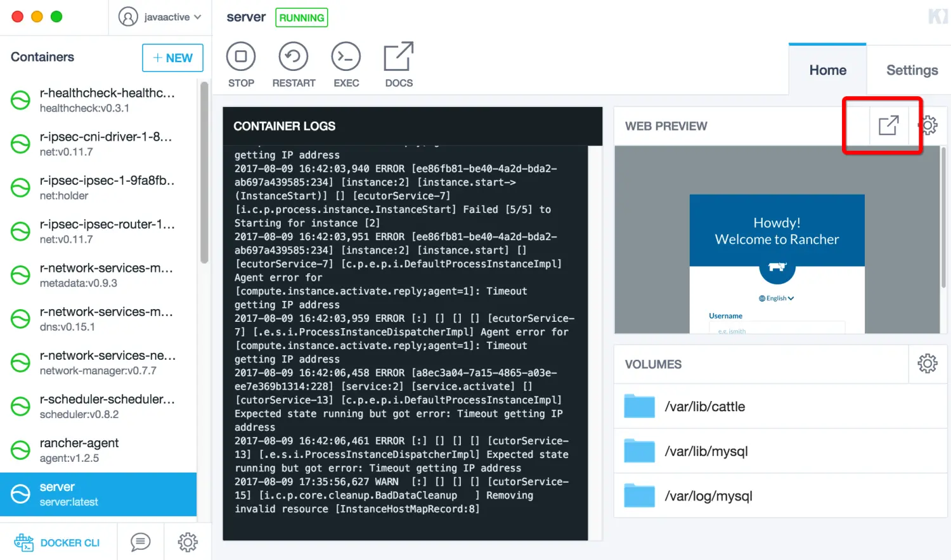Viewport: 951px width, 560px height.
Task: Select the r-ipsec-cni-driver-1-8 container
Action: pyautogui.click(x=98, y=144)
